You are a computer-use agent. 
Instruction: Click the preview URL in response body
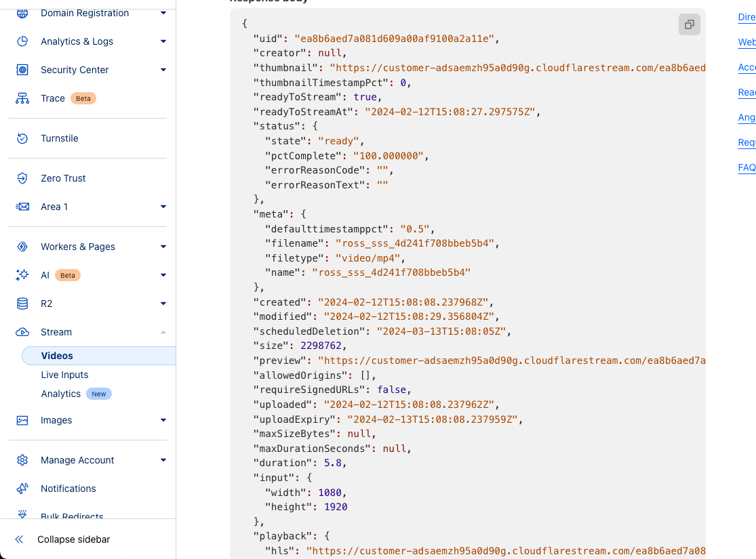(511, 360)
